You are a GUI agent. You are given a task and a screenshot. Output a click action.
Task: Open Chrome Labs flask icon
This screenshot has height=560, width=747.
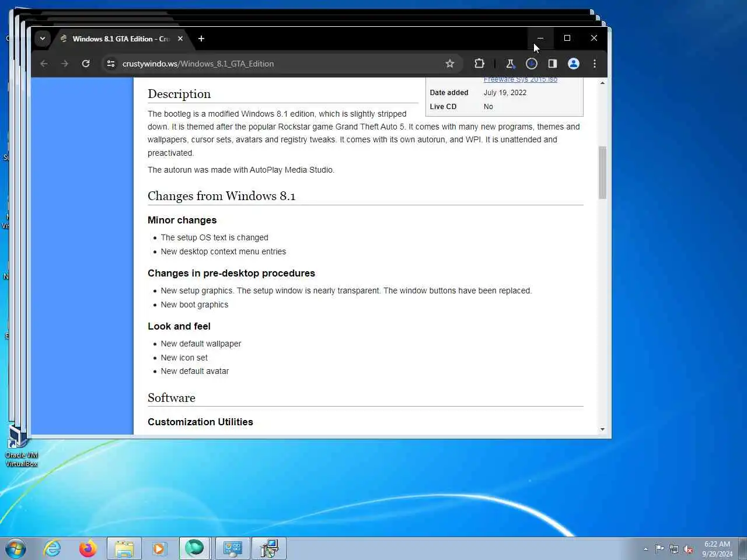pyautogui.click(x=510, y=64)
